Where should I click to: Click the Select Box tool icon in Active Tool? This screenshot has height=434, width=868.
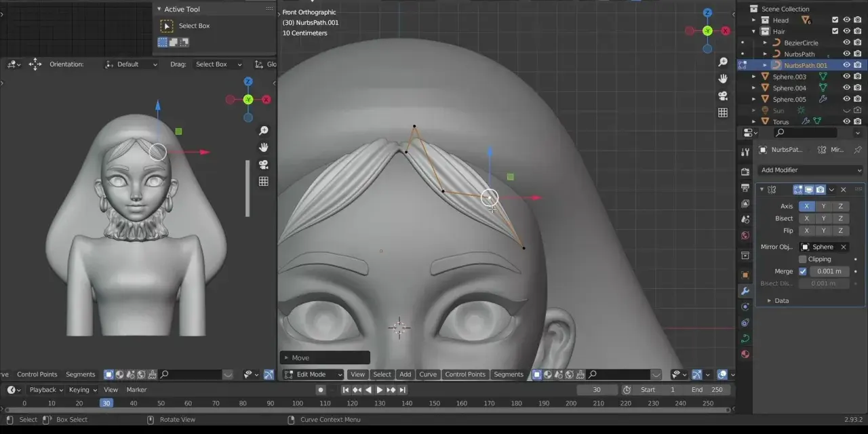point(167,26)
